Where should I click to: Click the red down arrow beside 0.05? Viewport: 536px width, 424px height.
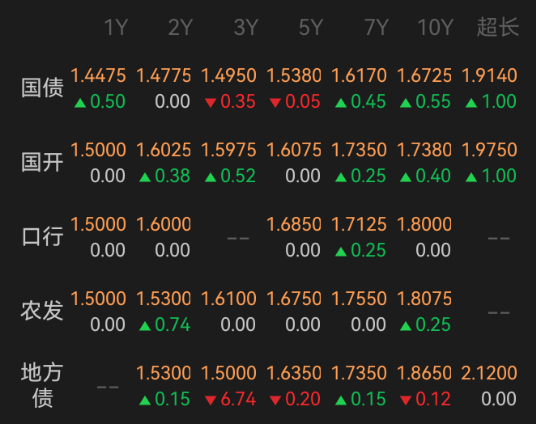pos(275,103)
